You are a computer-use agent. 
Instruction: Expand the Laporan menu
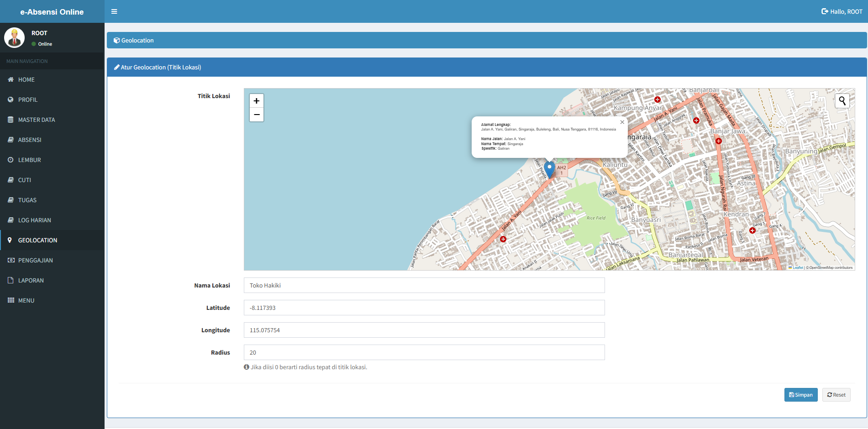click(x=31, y=280)
